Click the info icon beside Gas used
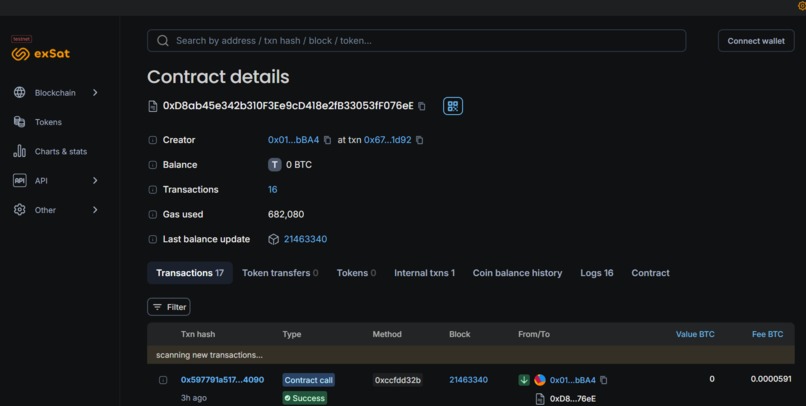The height and width of the screenshot is (406, 806). coord(153,214)
